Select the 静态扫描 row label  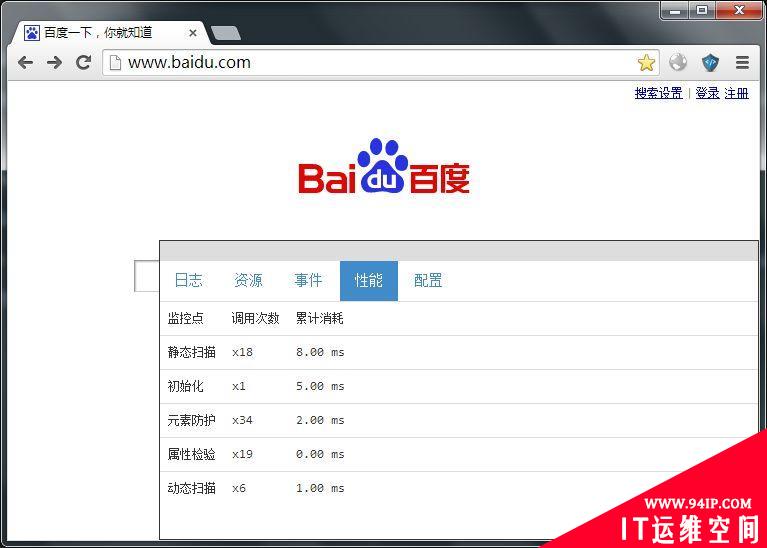point(191,352)
